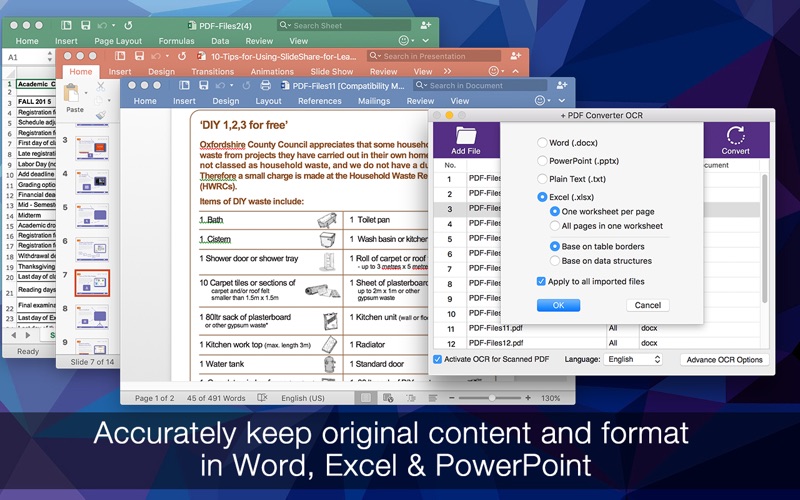Click Save icon in PowerPoint title bar

(139, 56)
